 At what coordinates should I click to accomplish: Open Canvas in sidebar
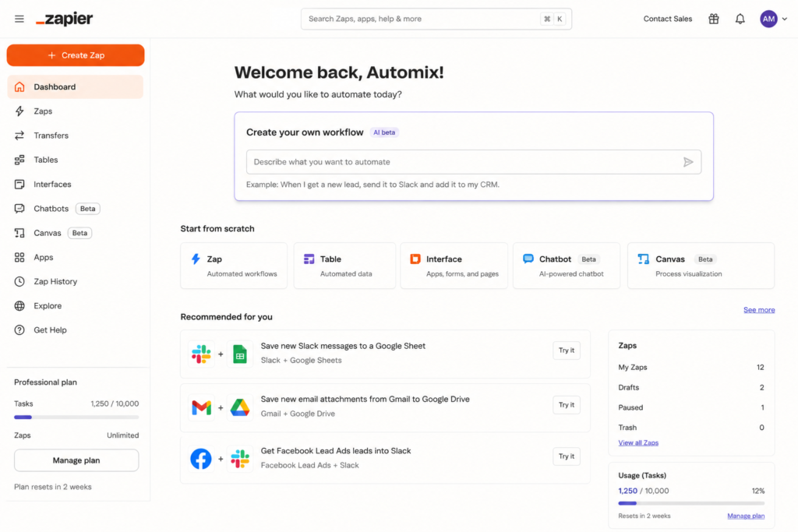(x=76, y=233)
